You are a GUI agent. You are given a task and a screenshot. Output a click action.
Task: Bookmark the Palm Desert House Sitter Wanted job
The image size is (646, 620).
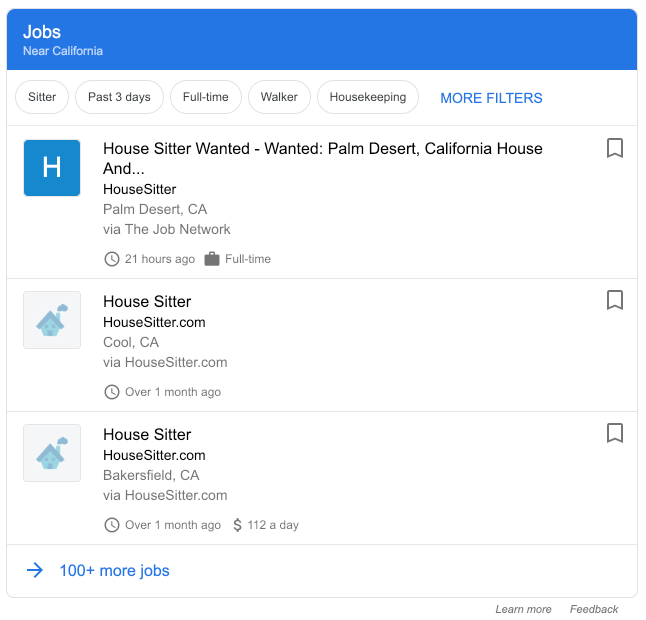pos(614,148)
